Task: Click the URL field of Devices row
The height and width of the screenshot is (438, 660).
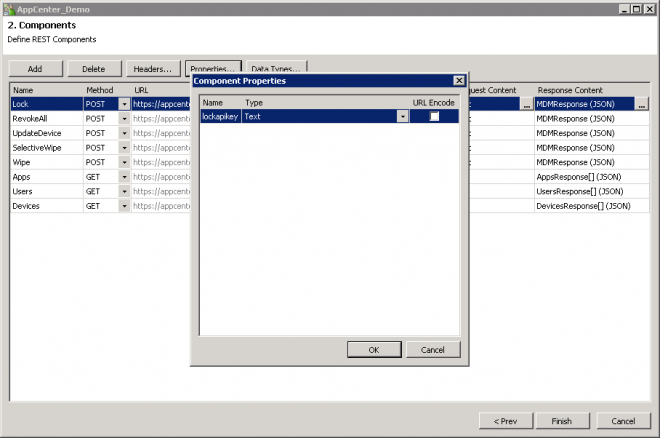Action: click(161, 206)
